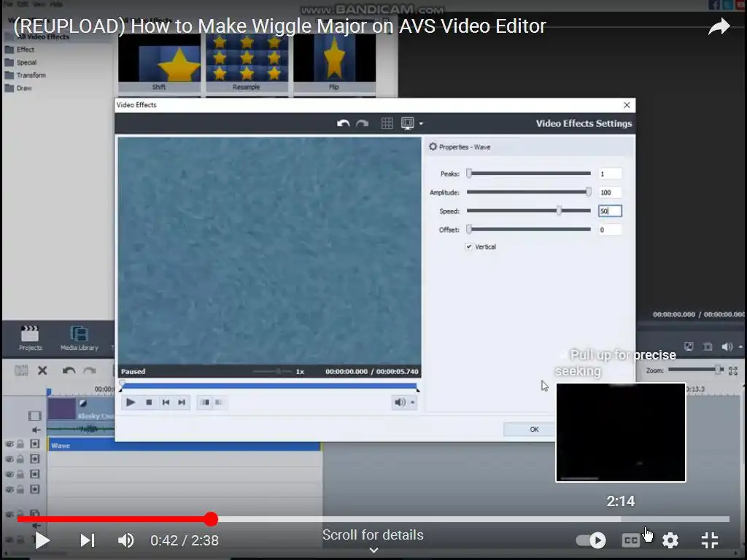Play the YouTube video
Image resolution: width=747 pixels, height=560 pixels.
pos(42,540)
